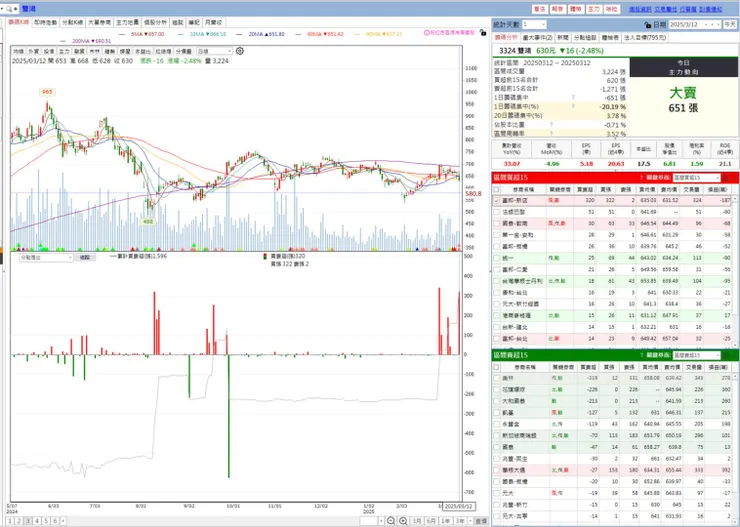Tick the checkbox for the 統一 buy row

(496, 258)
